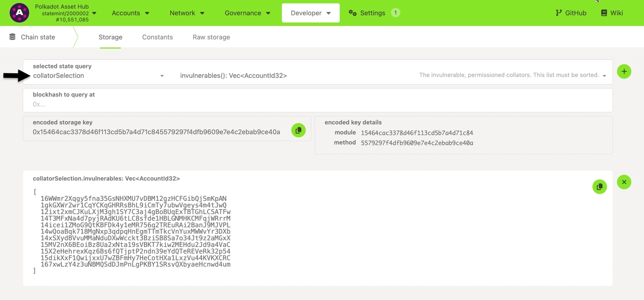
Task: Open the Accounts dropdown menu
Action: pyautogui.click(x=130, y=13)
